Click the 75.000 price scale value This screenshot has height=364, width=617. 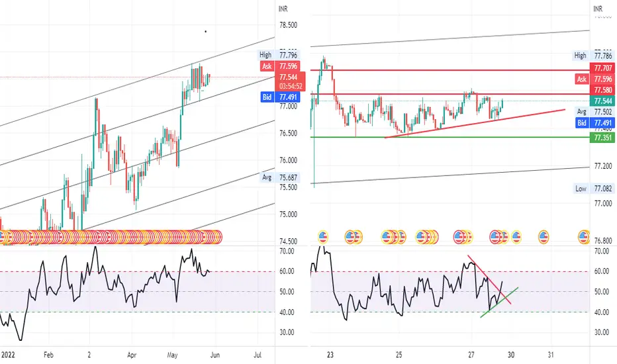point(288,214)
